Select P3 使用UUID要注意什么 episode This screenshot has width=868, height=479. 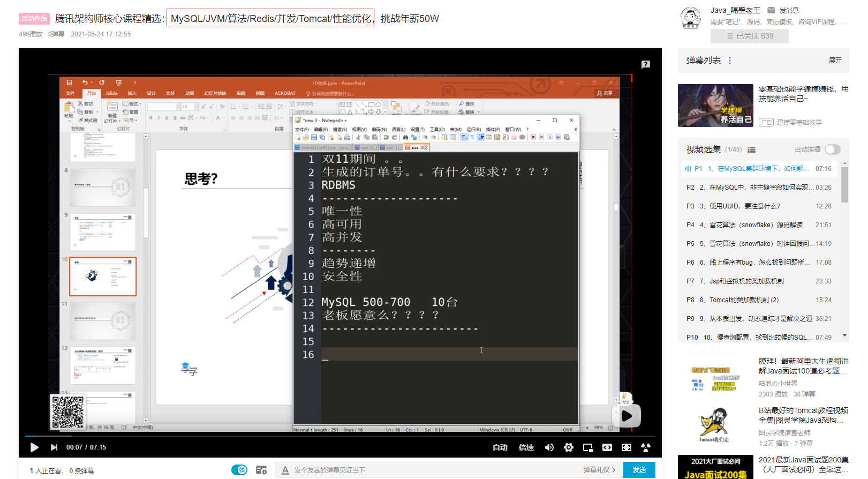[758, 206]
